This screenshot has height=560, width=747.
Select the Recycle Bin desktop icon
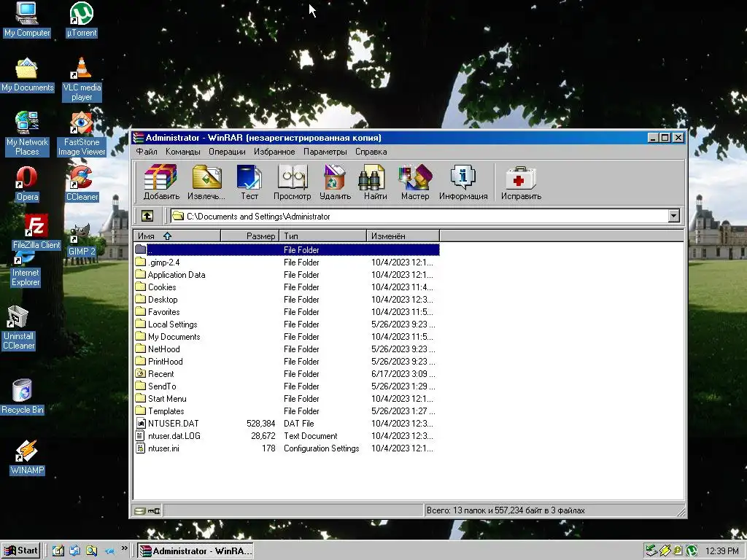click(22, 396)
